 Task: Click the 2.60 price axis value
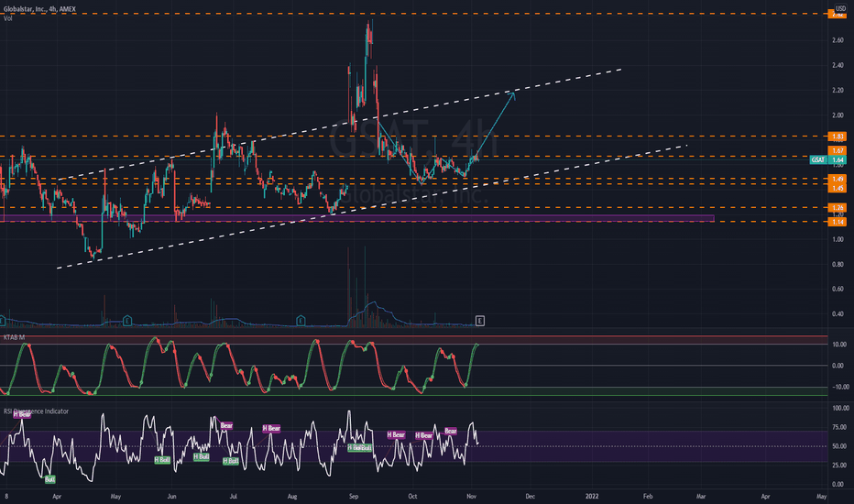tap(838, 40)
